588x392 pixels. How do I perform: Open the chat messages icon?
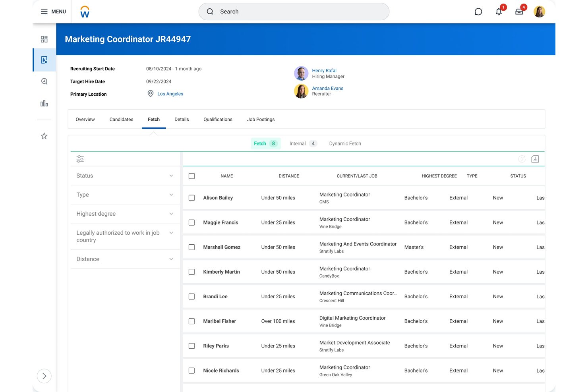click(x=478, y=12)
